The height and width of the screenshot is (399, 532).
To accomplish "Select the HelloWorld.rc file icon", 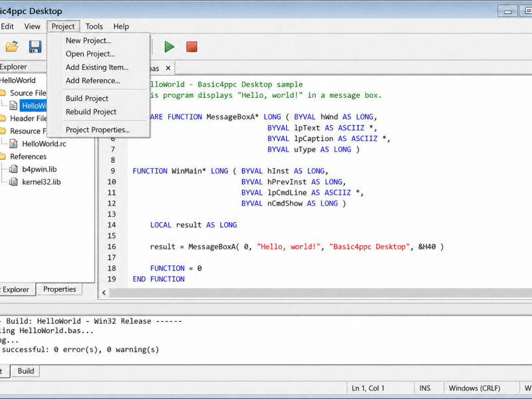I will pos(13,144).
